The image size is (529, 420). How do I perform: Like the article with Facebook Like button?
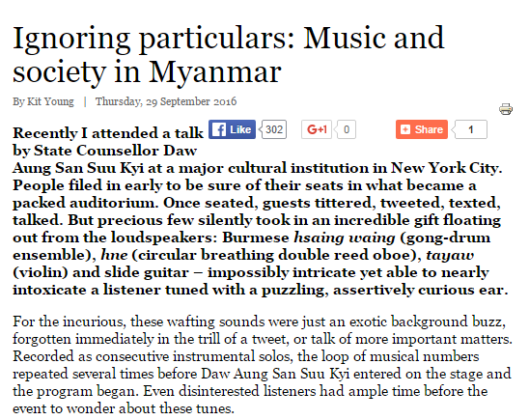coord(232,129)
